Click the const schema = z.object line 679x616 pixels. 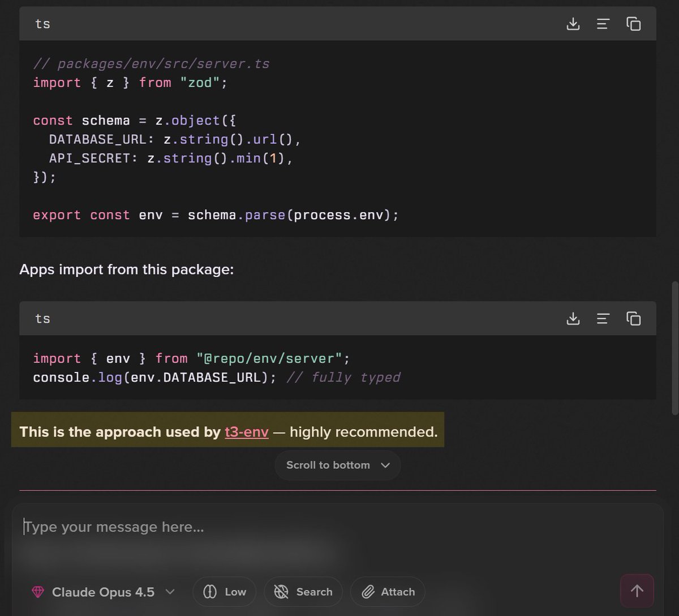pos(135,121)
